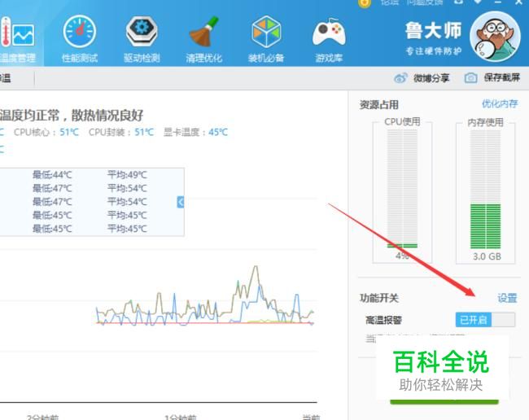Screen dimensions: 529x420
Task: Share via 微博分享 link
Action: (431, 78)
